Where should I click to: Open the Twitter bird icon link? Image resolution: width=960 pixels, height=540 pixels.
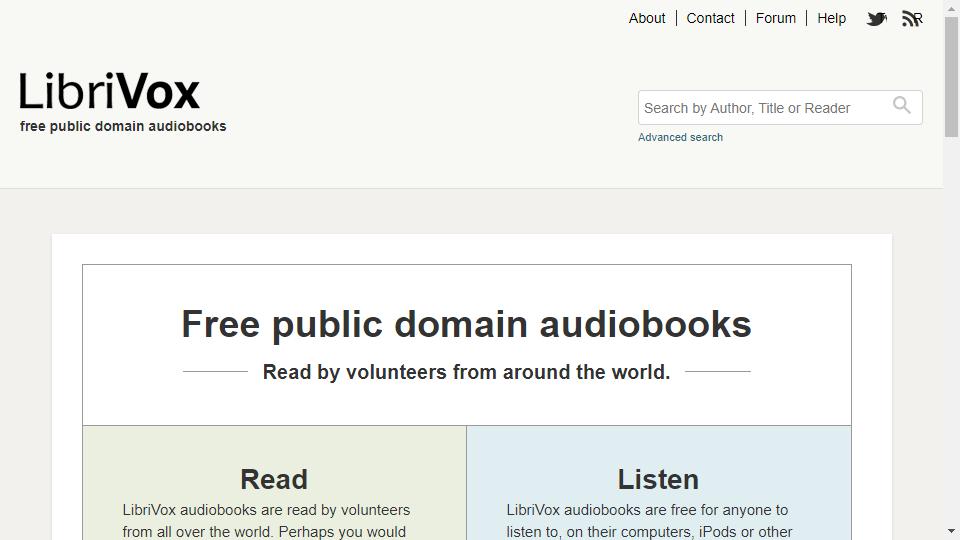point(877,19)
